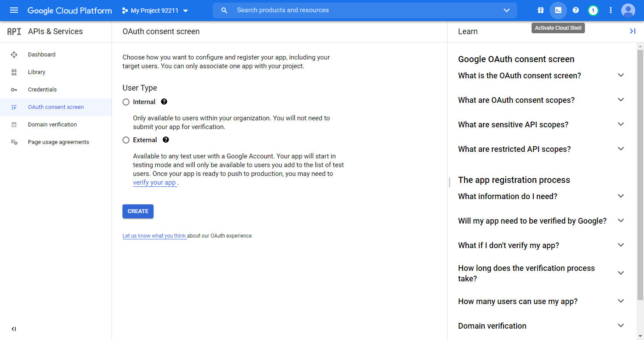Click the Learn panel resize handle
Viewport: 644px width, 340px height.
(x=449, y=182)
